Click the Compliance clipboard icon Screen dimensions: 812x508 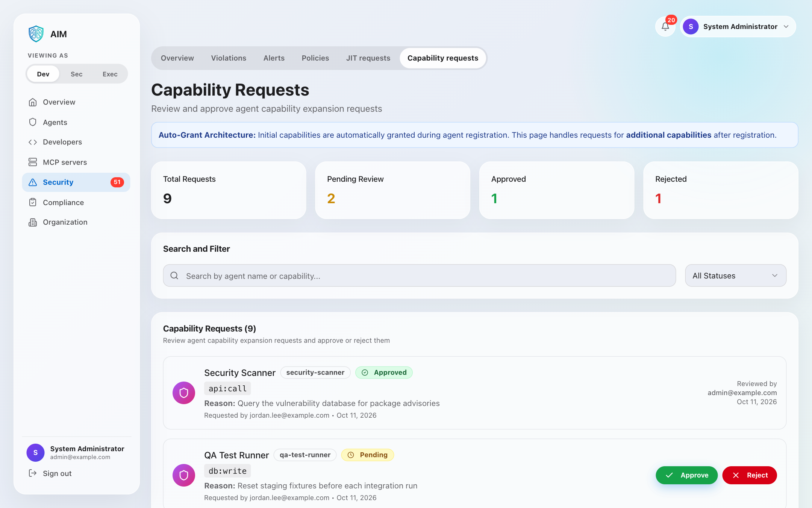(x=33, y=202)
